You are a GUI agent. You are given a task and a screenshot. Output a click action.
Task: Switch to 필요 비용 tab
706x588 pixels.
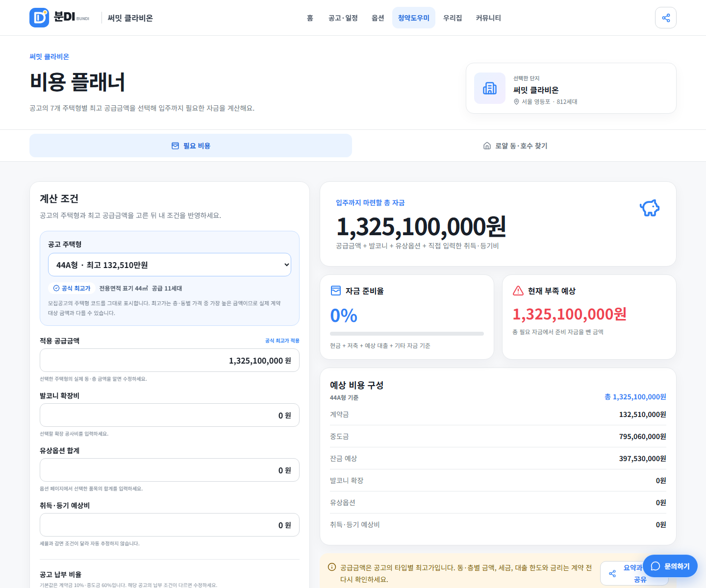click(191, 146)
